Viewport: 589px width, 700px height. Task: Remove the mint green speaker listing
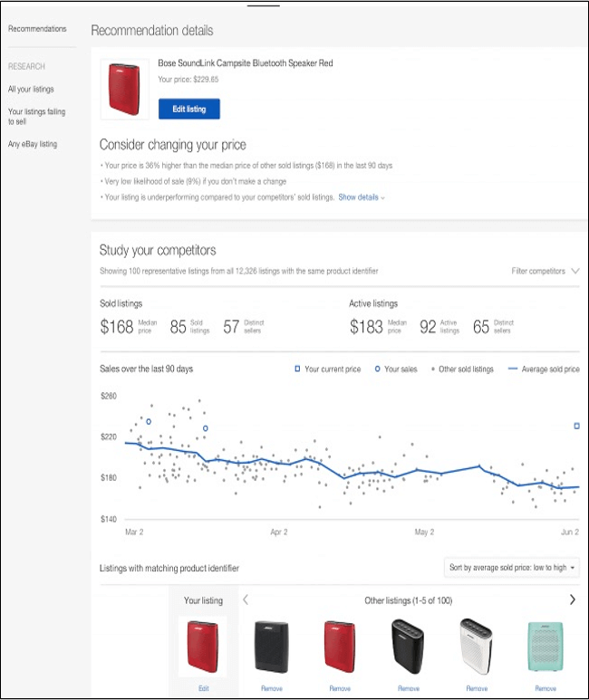click(546, 688)
